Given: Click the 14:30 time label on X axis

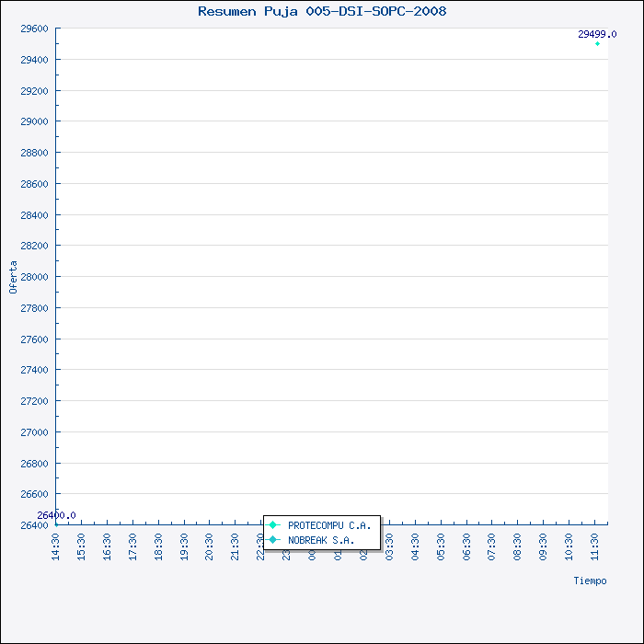Looking at the screenshot, I should (56, 545).
